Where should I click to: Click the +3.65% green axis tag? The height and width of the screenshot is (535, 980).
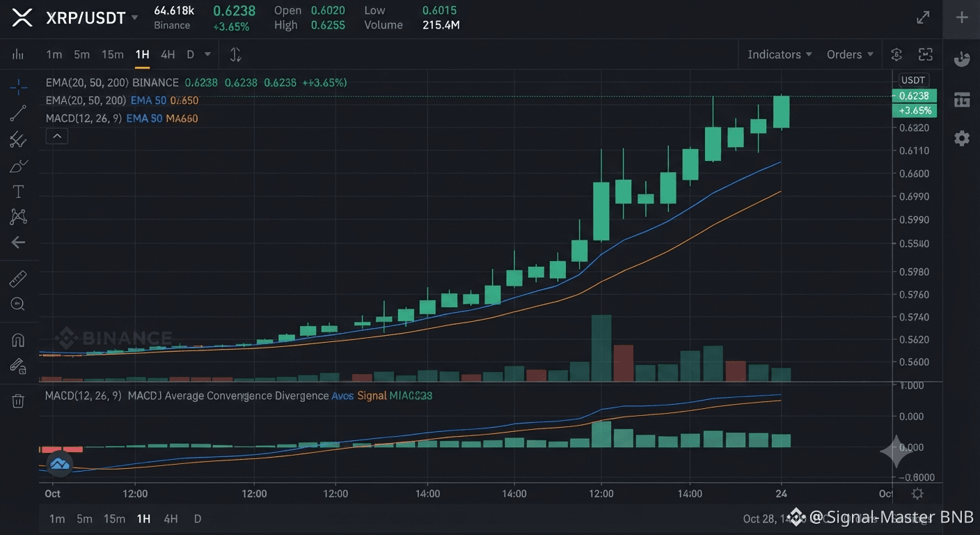pos(914,111)
